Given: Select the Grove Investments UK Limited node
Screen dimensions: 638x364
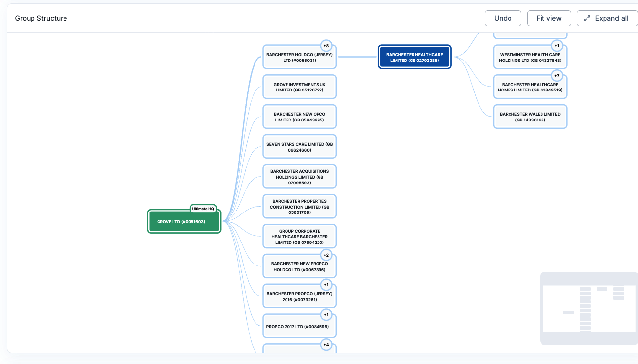Looking at the screenshot, I should (x=299, y=88).
